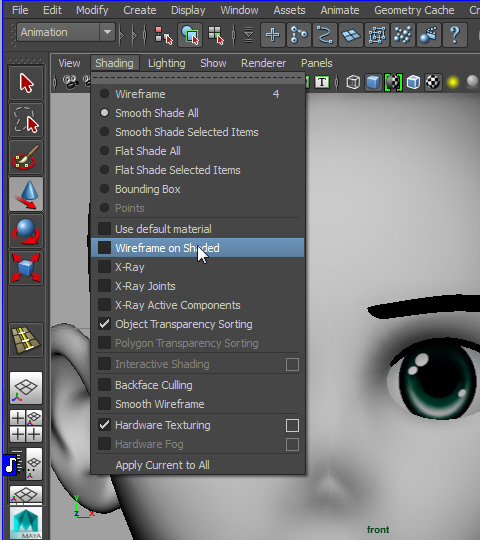Open the panel Renderer menu
The height and width of the screenshot is (540, 480).
263,63
